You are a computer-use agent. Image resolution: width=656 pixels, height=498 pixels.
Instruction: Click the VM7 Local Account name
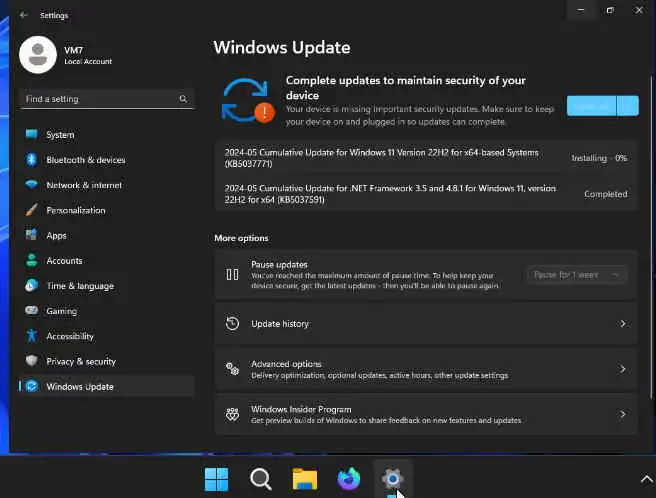pyautogui.click(x=88, y=55)
